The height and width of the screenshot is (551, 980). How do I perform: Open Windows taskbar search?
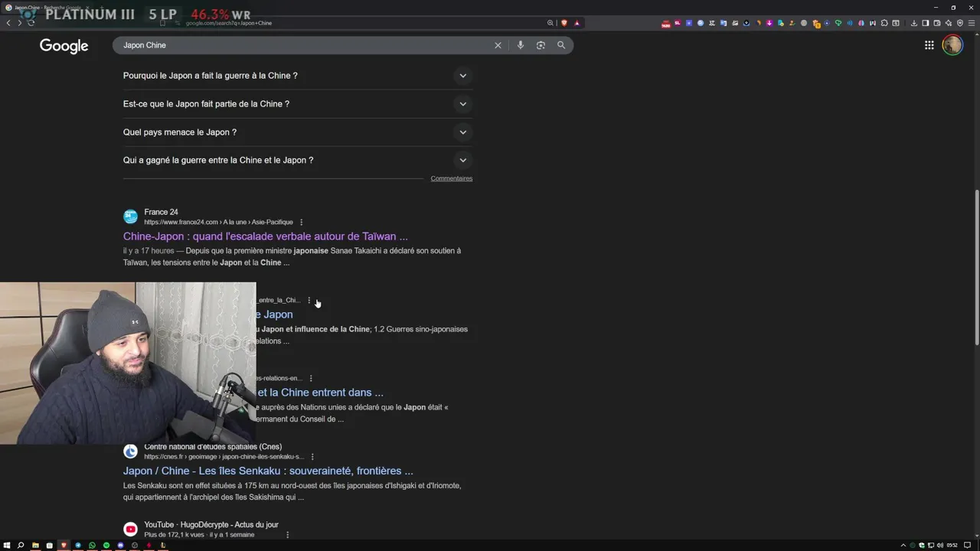pos(21,546)
